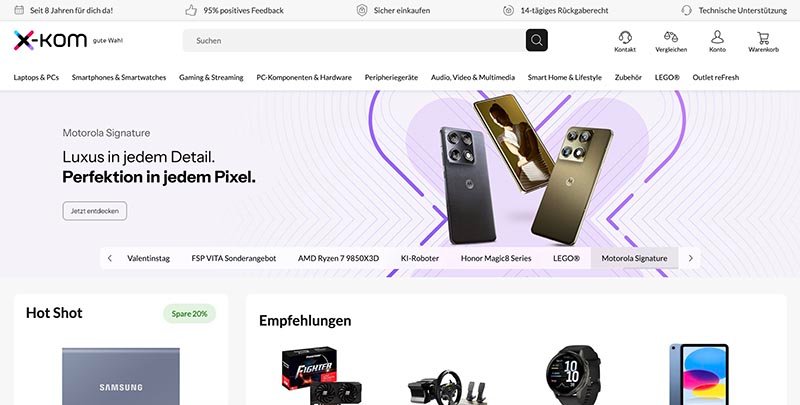Open the Gaming & Streaming menu
The height and width of the screenshot is (405, 800).
click(211, 78)
